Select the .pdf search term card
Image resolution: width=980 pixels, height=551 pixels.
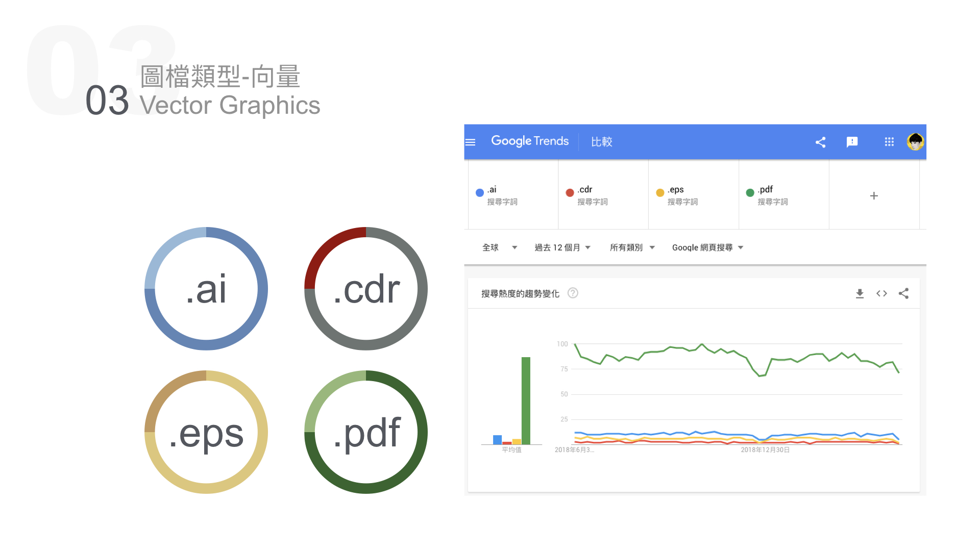coord(783,195)
